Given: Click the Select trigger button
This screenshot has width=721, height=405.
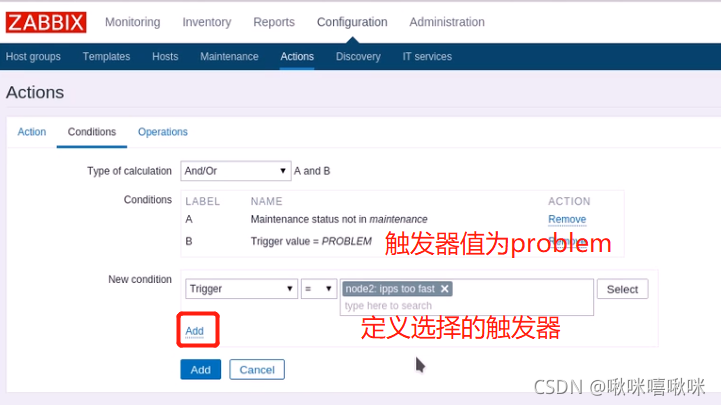Looking at the screenshot, I should tap(623, 289).
